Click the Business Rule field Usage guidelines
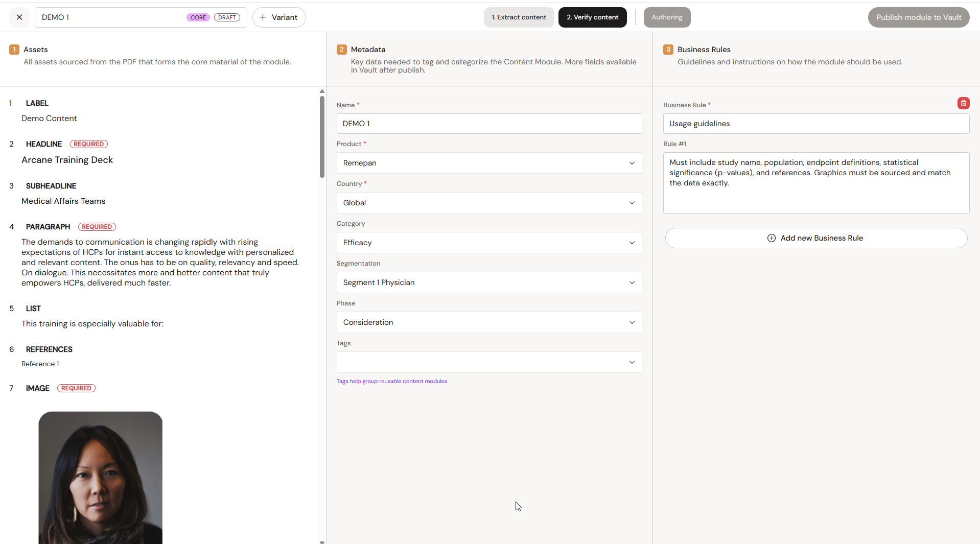Viewport: 980px width, 544px height. [x=816, y=124]
